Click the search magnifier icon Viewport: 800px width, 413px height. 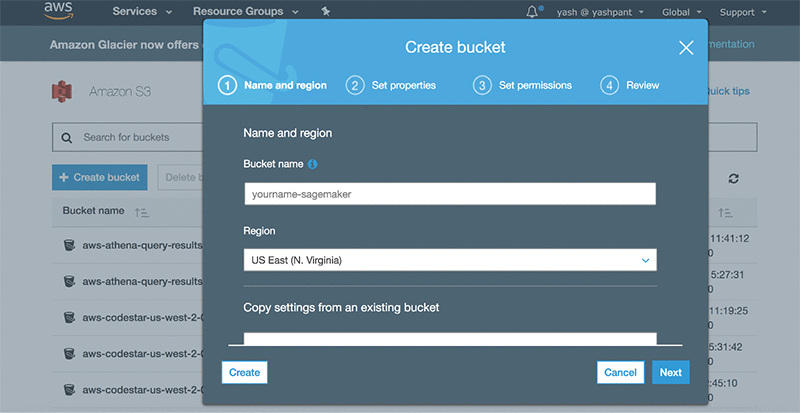click(x=67, y=137)
